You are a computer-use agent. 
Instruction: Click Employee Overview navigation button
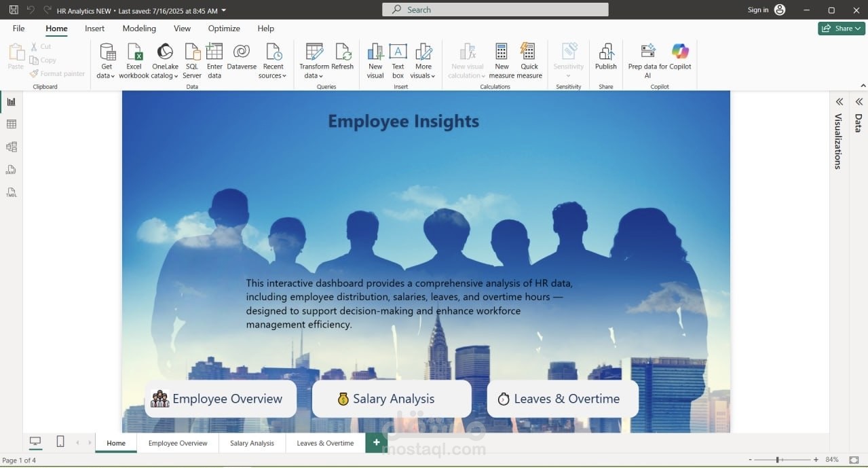pyautogui.click(x=221, y=399)
